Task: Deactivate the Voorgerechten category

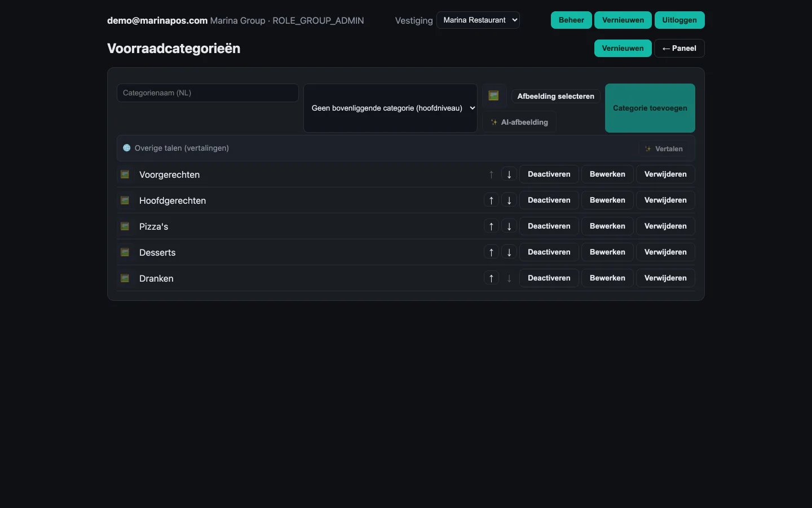Action: (x=549, y=174)
